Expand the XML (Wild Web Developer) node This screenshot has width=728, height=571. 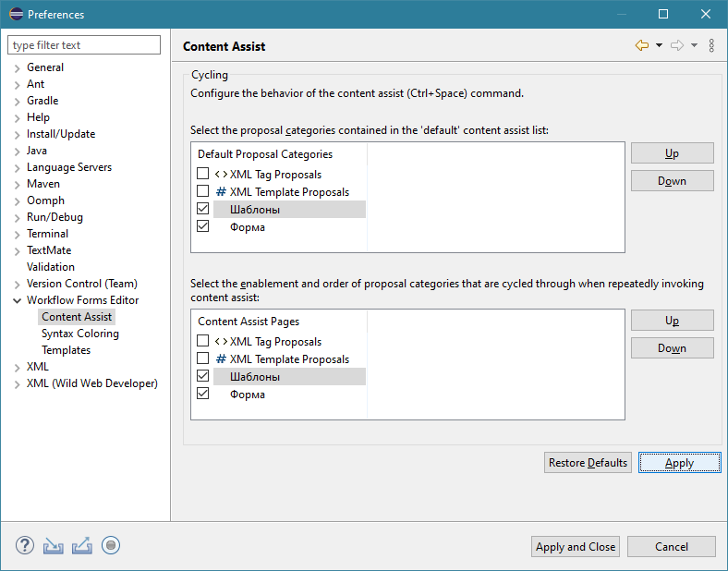[x=18, y=383]
